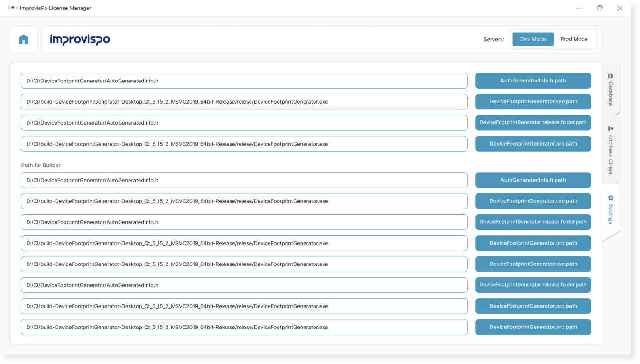
Task: Focus the first path field under Path for Builder
Action: [244, 180]
